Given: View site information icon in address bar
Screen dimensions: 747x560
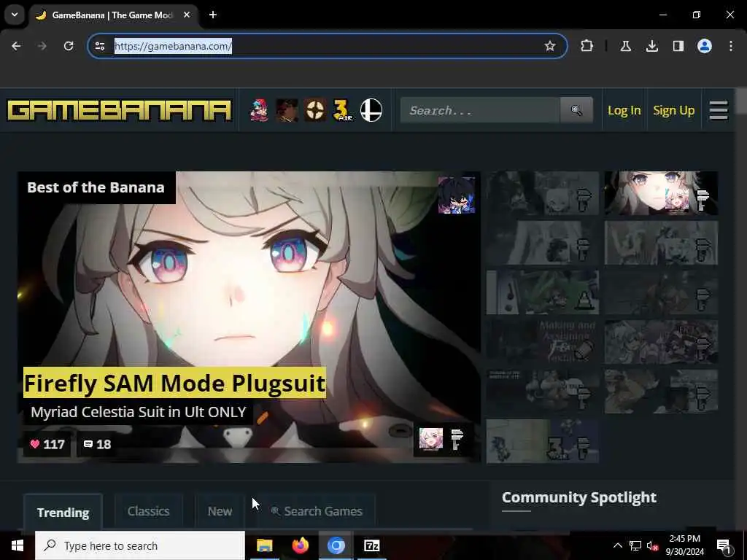Looking at the screenshot, I should 100,46.
